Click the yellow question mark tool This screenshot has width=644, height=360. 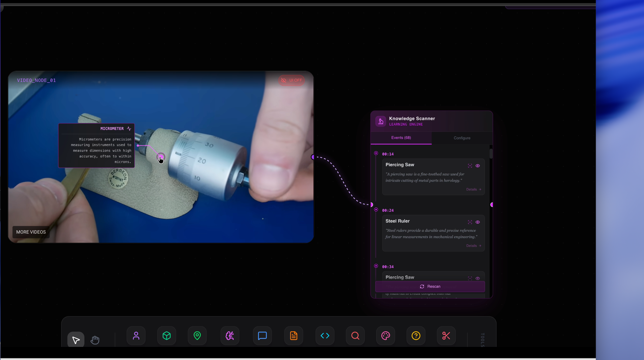coord(416,335)
